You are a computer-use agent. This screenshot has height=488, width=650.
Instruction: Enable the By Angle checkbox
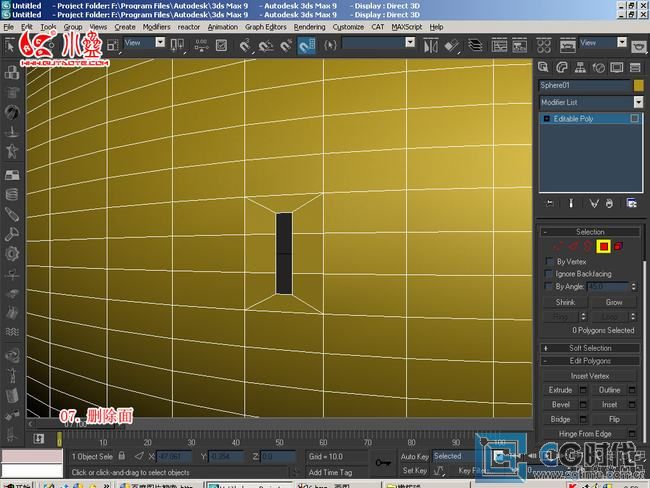tap(550, 286)
